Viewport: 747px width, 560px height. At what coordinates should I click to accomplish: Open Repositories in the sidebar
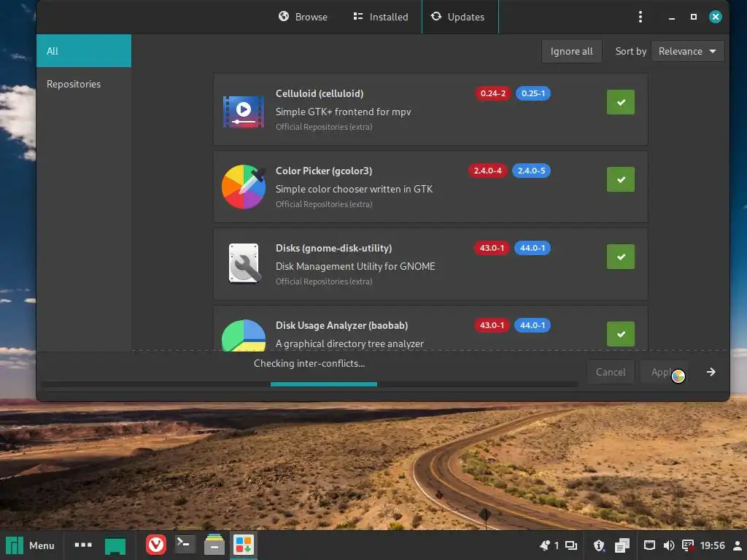[x=84, y=84]
